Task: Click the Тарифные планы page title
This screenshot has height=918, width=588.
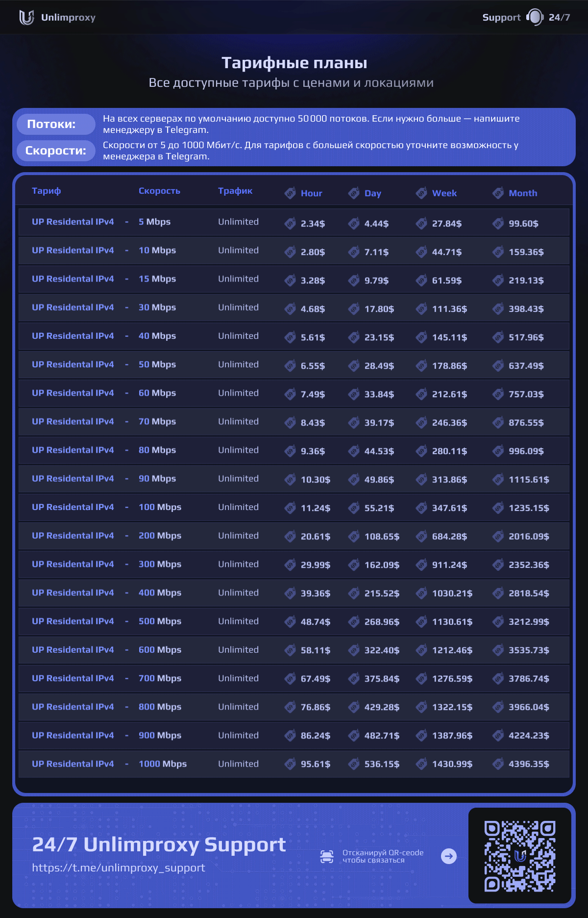Action: pos(294,63)
